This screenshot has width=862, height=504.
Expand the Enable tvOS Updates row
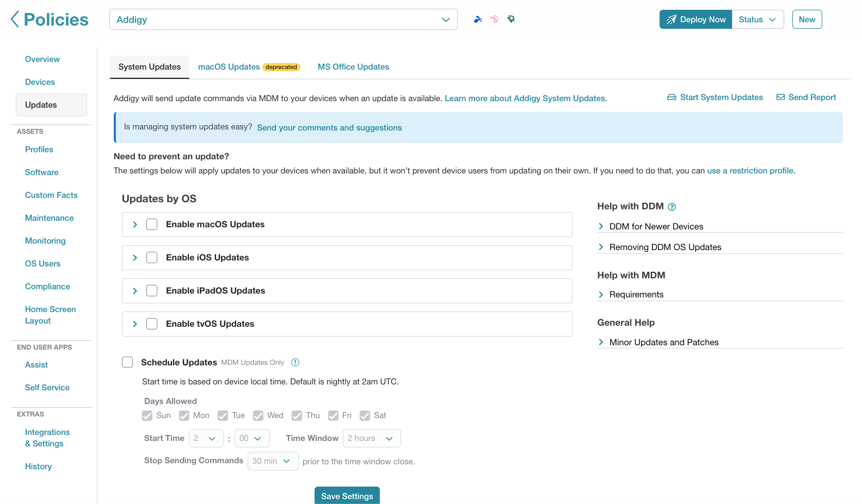135,324
